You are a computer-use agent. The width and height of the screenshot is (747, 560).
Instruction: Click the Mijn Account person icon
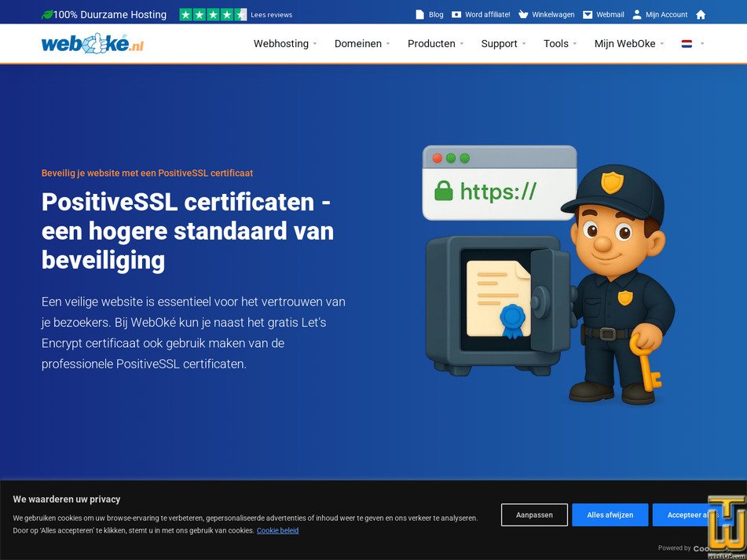(x=637, y=15)
